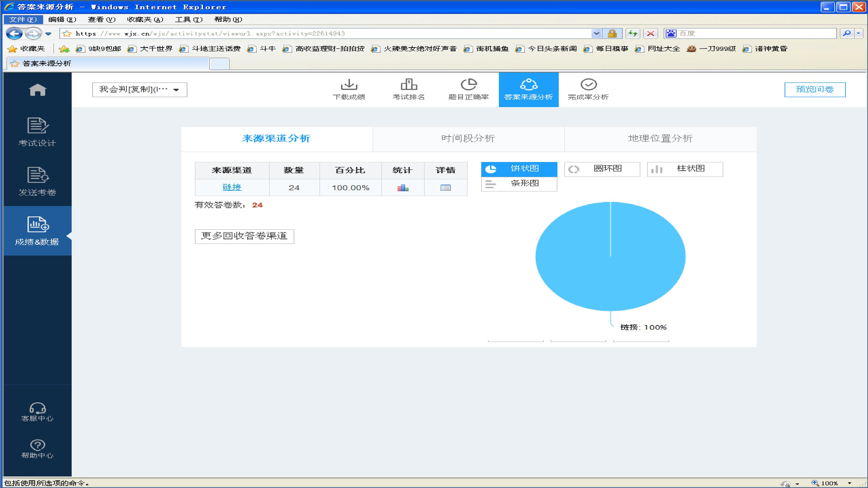
Task: Open 考试设计 in the sidebar
Action: click(x=37, y=132)
